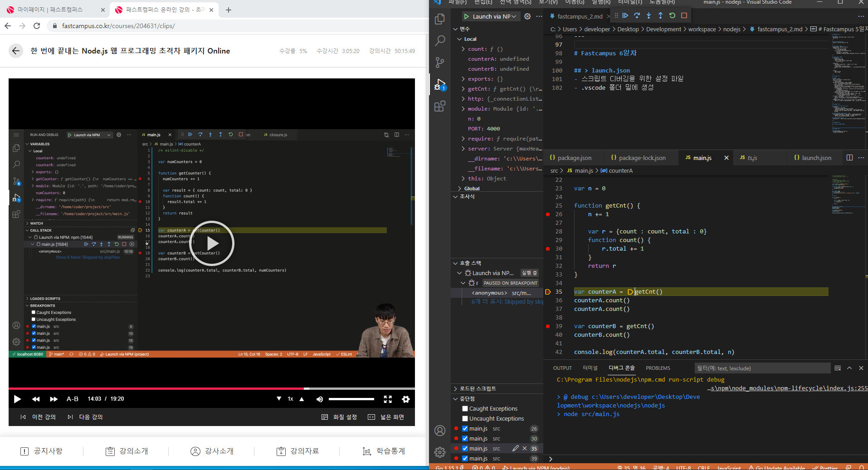
Task: Open Extensions view in VS Code
Action: click(440, 106)
